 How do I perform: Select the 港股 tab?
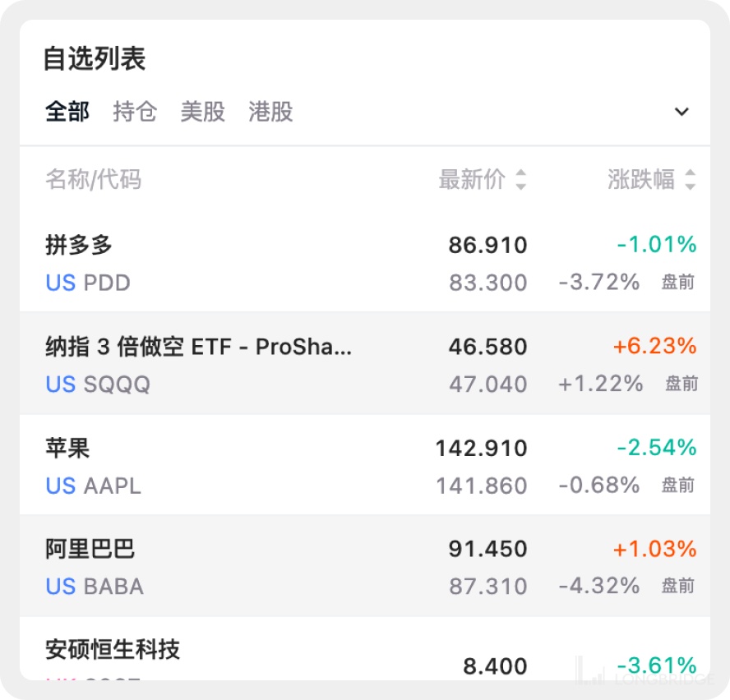pos(271,112)
